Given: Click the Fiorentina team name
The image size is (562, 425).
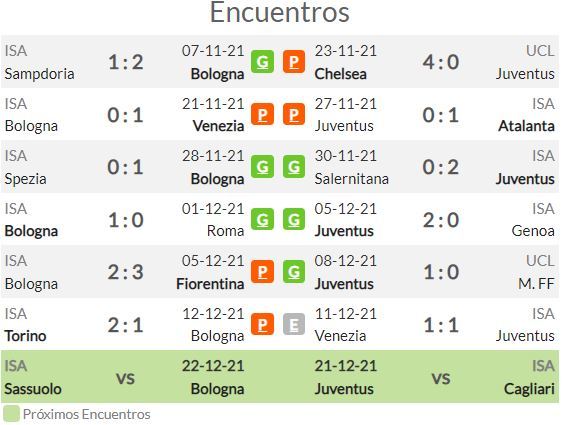Looking at the screenshot, I should point(210,284).
